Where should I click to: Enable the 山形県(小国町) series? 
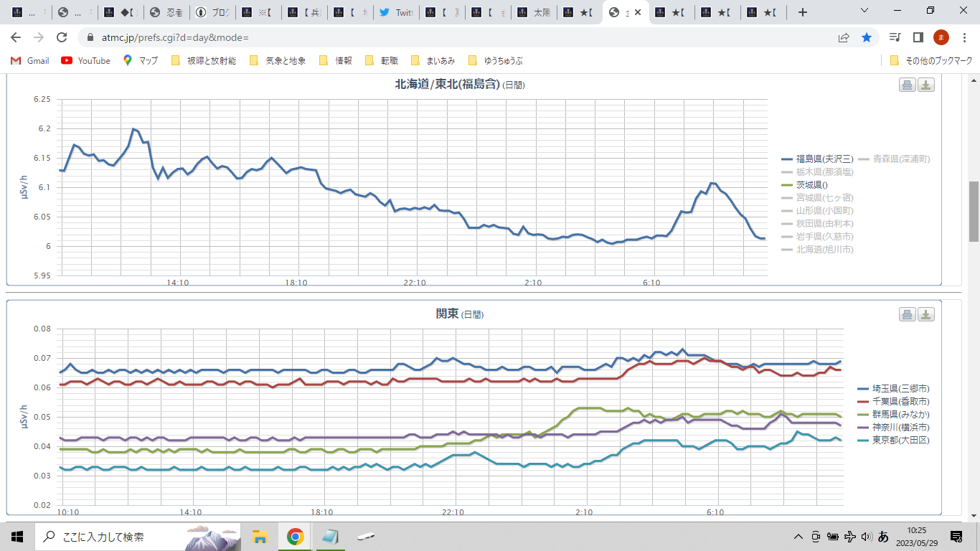818,211
